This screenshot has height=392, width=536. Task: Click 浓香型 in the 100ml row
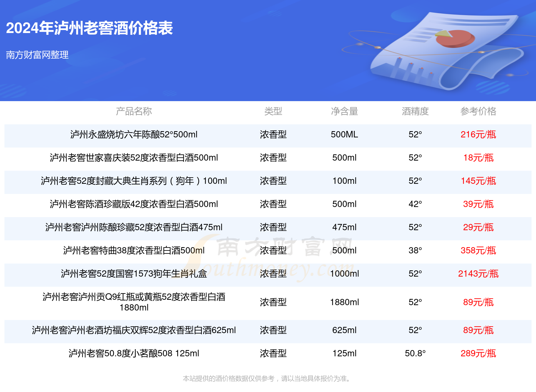coord(273,181)
